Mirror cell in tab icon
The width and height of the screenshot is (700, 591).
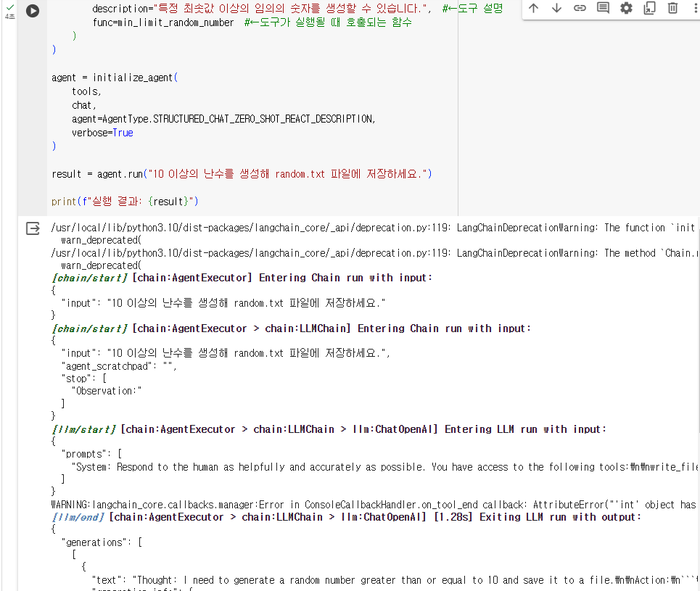pos(649,8)
